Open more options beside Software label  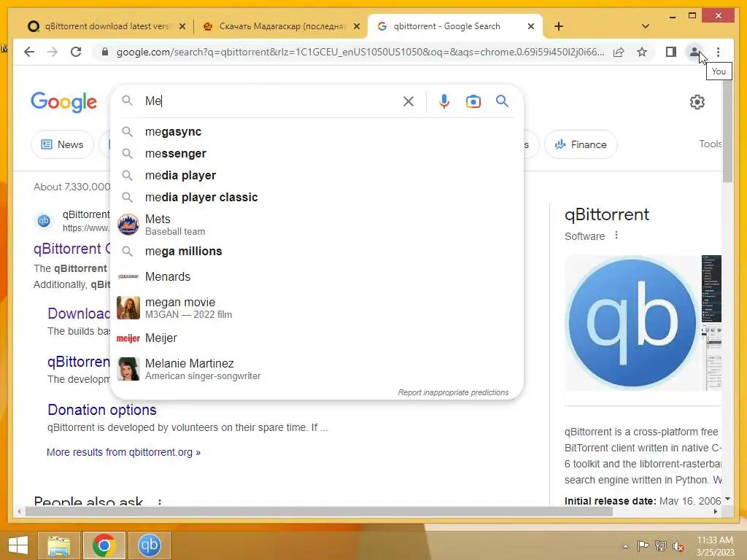pos(616,236)
